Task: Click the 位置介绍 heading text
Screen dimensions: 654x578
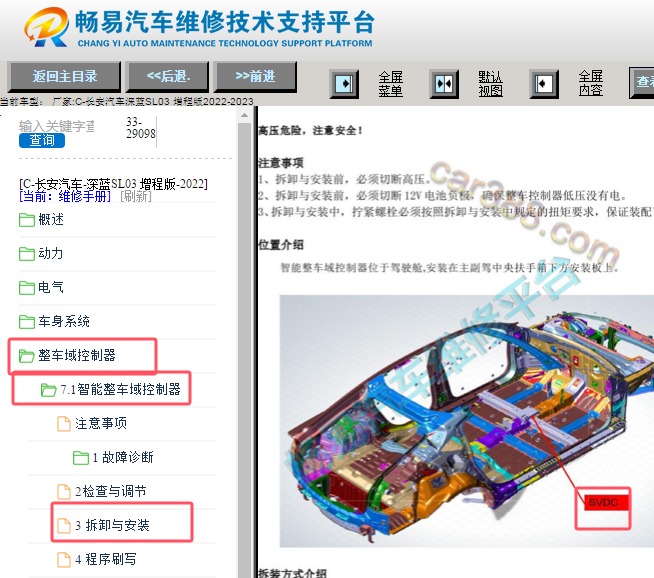Action: (x=281, y=245)
